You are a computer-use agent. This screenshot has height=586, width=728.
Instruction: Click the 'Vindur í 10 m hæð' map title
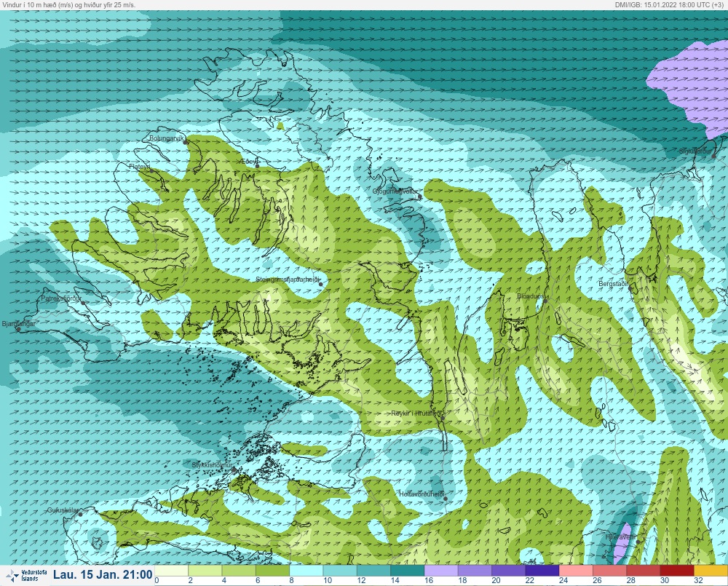coord(69,4)
